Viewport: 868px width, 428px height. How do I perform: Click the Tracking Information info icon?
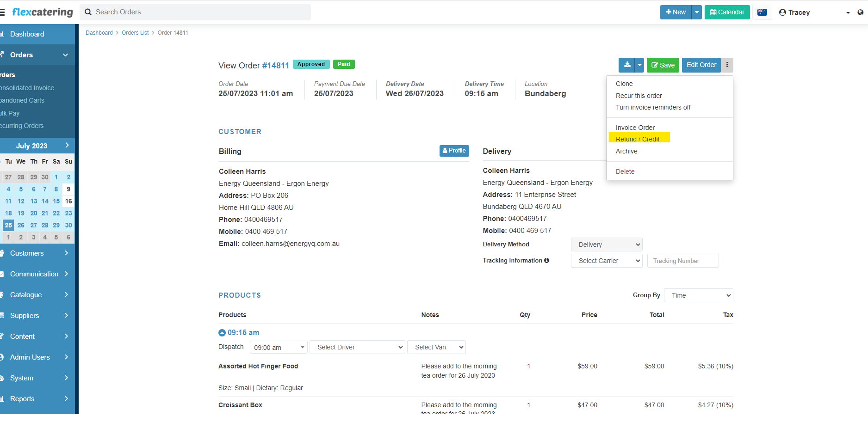(546, 261)
